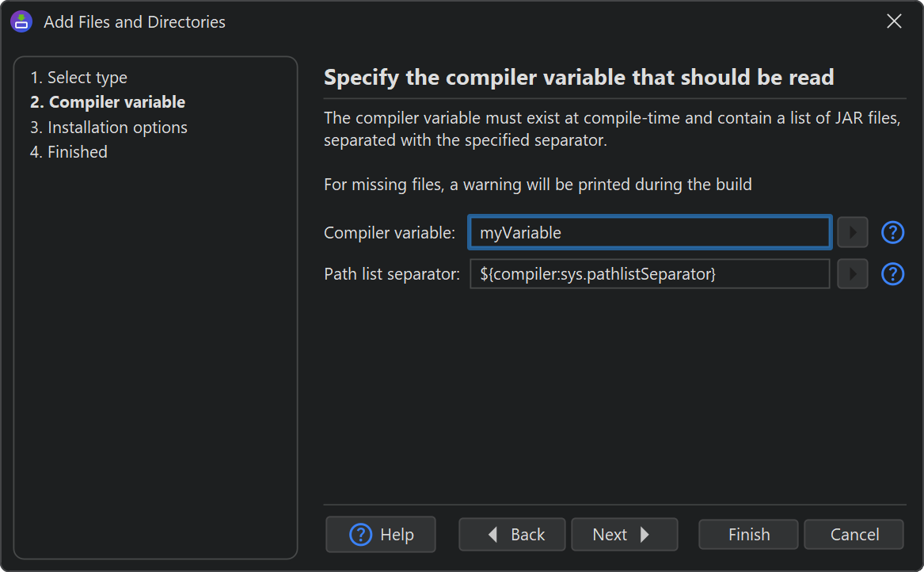The width and height of the screenshot is (924, 572).
Task: Select step 1 Select type
Action: click(x=78, y=78)
